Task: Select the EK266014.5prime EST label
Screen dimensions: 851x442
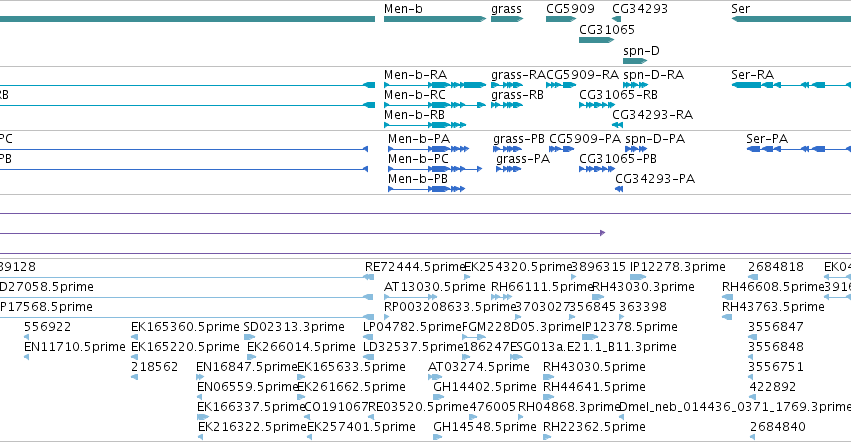Action: [x=301, y=346]
